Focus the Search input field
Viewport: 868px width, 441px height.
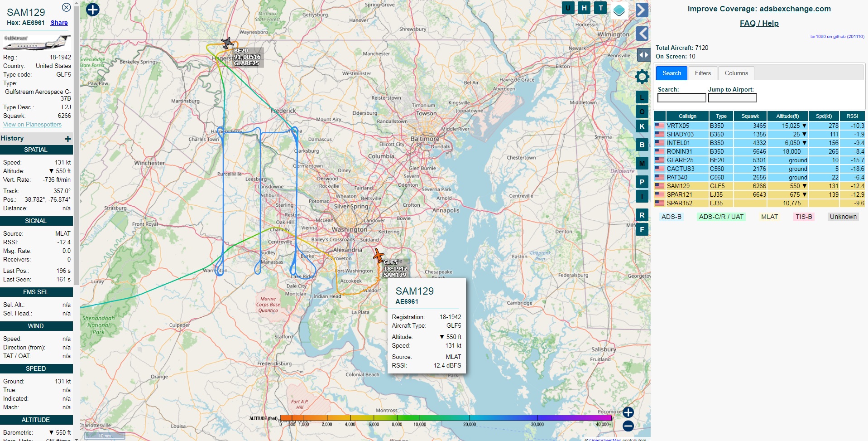click(681, 97)
